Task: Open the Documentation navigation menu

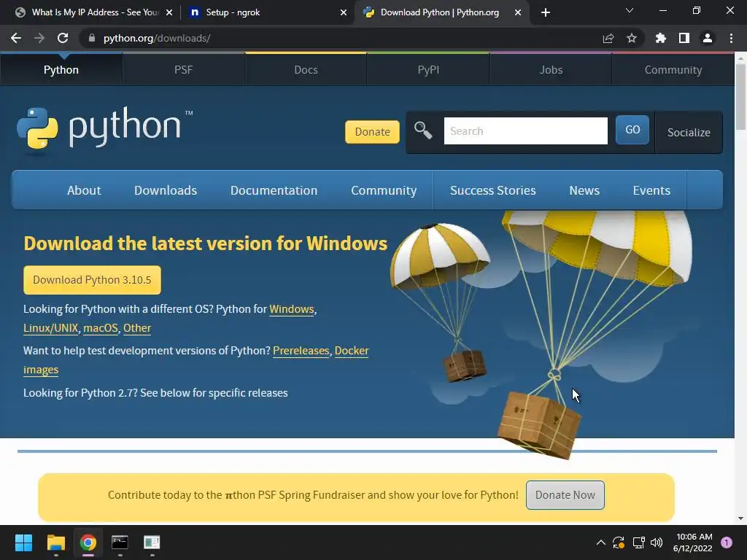Action: point(274,190)
